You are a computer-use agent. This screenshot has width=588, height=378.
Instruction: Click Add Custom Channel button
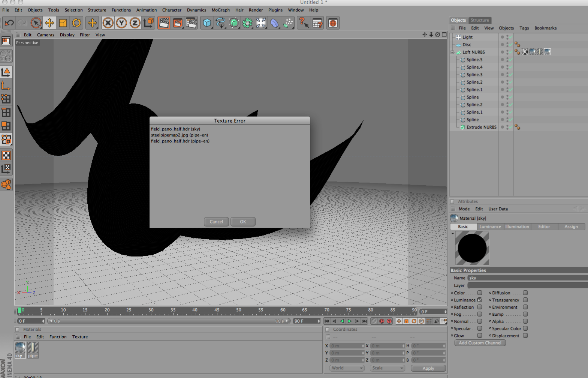pyautogui.click(x=480, y=343)
